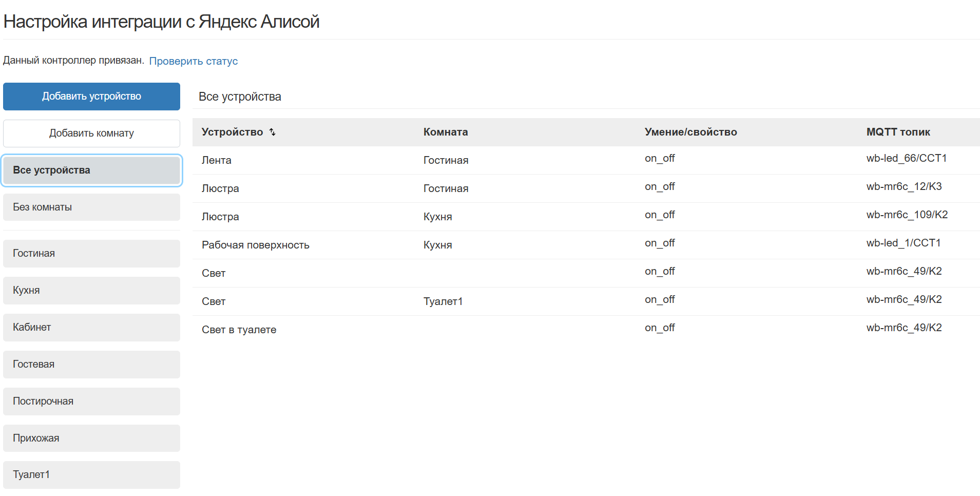Click the Добавить комнату button

pos(91,133)
